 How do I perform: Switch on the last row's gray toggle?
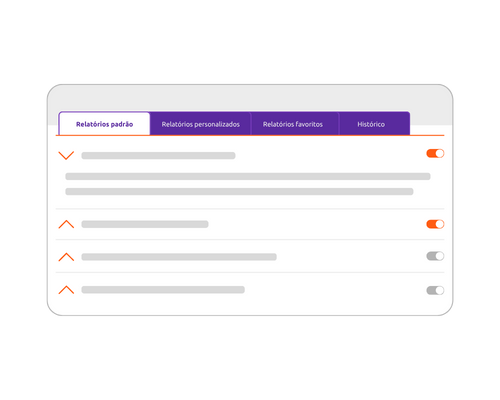(435, 290)
